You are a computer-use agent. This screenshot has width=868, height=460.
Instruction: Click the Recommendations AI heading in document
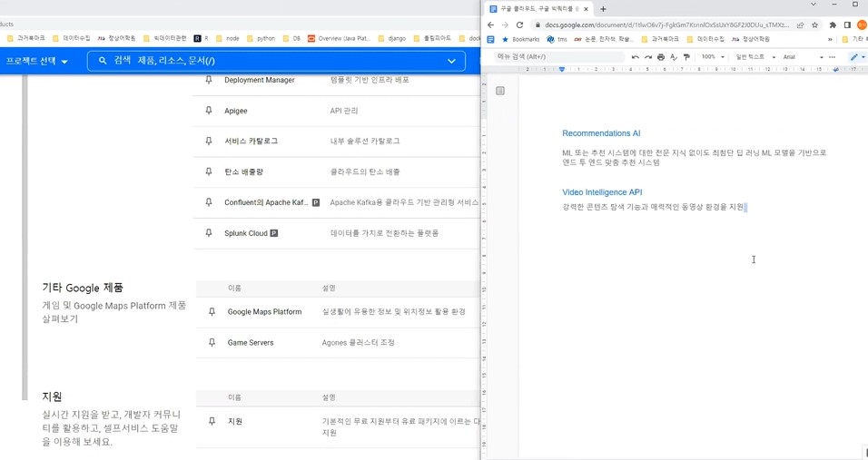click(601, 133)
